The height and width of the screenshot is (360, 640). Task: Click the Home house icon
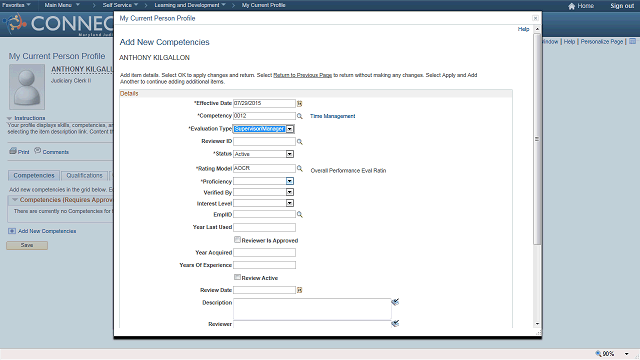[x=571, y=6]
